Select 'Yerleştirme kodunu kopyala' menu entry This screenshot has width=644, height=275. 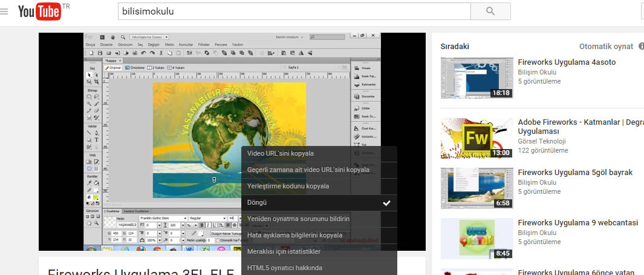click(288, 186)
